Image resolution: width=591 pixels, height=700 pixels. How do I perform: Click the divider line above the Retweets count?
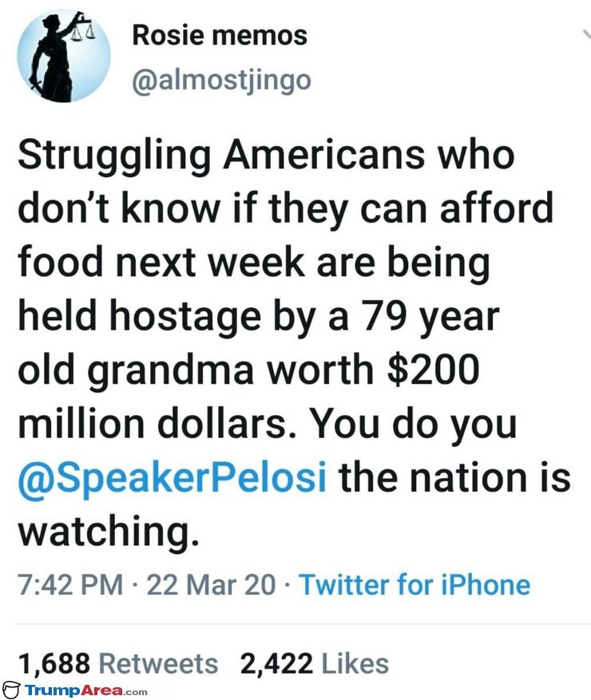(x=303, y=623)
